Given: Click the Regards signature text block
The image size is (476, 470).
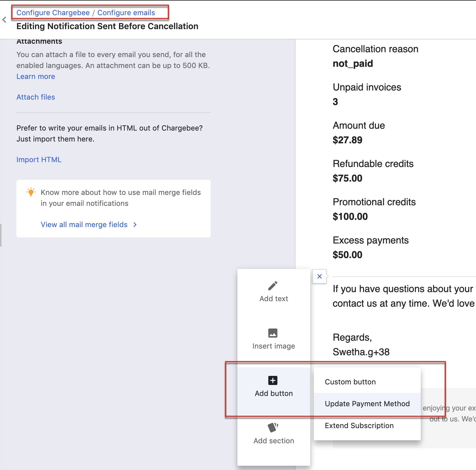Looking at the screenshot, I should click(x=361, y=345).
